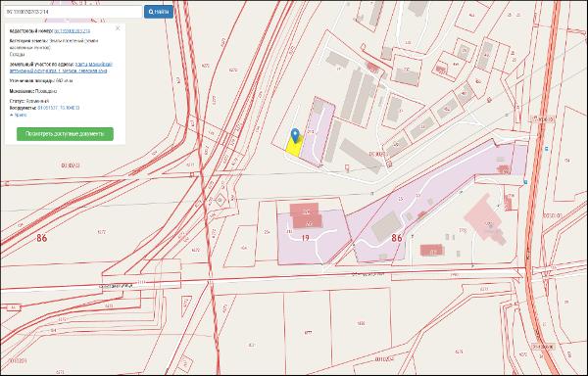Open the cadastral number link
Viewport: 588px width, 376px height.
(x=72, y=31)
